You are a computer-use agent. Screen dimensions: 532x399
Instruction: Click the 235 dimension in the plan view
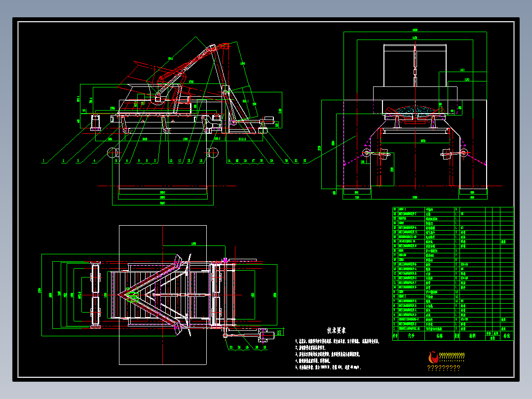point(279,333)
